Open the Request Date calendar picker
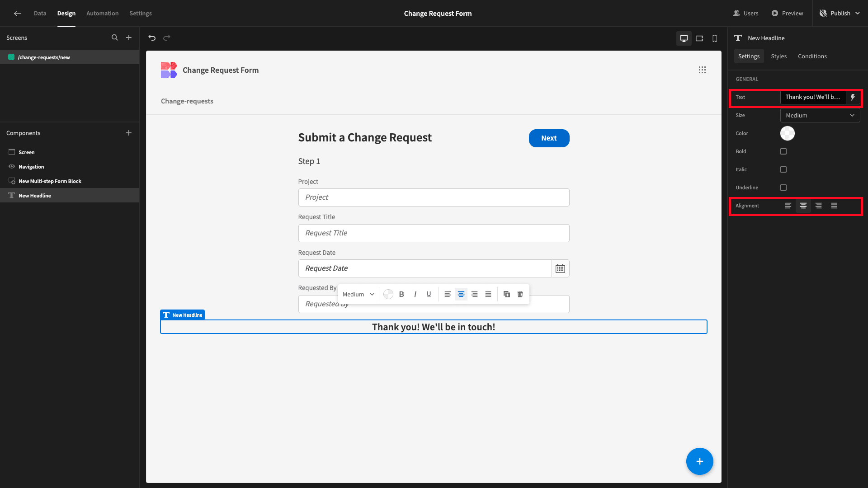This screenshot has height=488, width=868. tap(560, 268)
